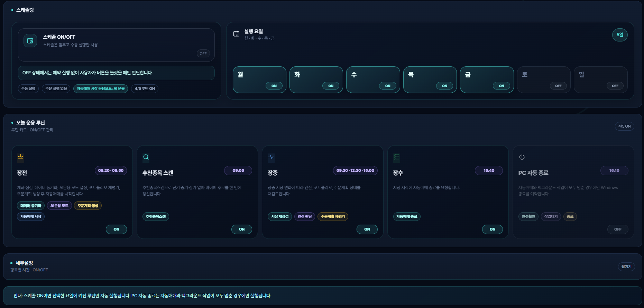Toggle Monday (월) execution day

click(274, 86)
